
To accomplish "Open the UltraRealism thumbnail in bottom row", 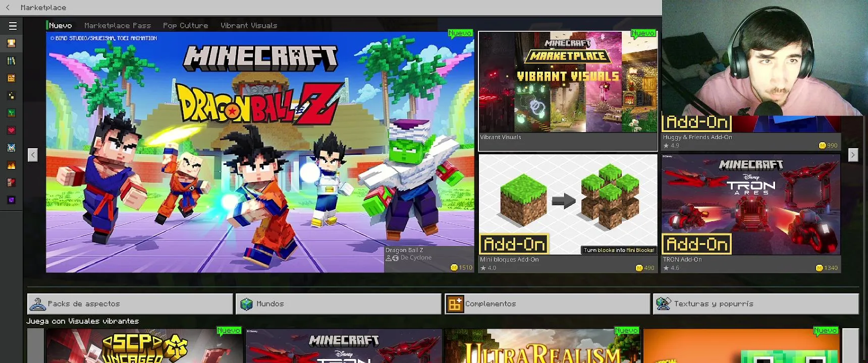I will 542,346.
